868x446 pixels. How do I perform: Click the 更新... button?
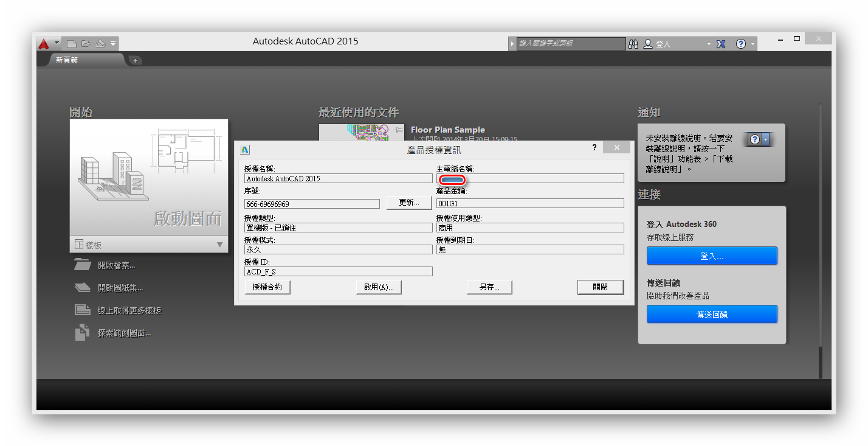[409, 203]
